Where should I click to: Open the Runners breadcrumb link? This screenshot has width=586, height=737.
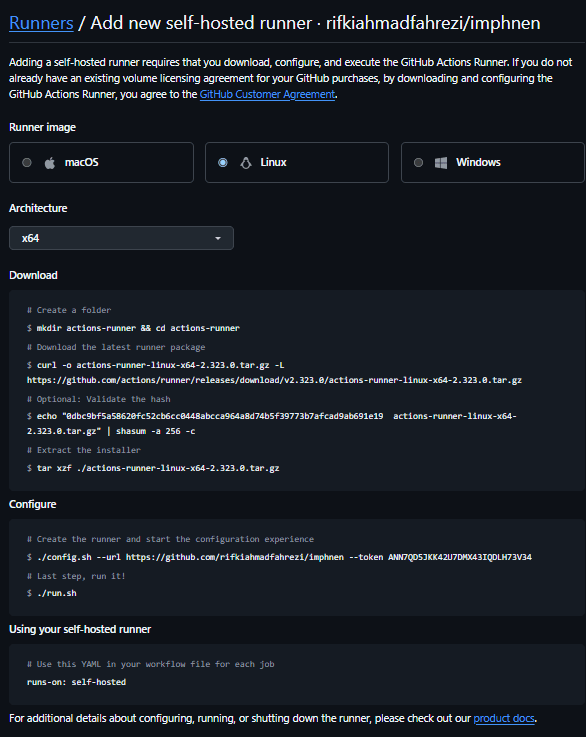[41, 23]
